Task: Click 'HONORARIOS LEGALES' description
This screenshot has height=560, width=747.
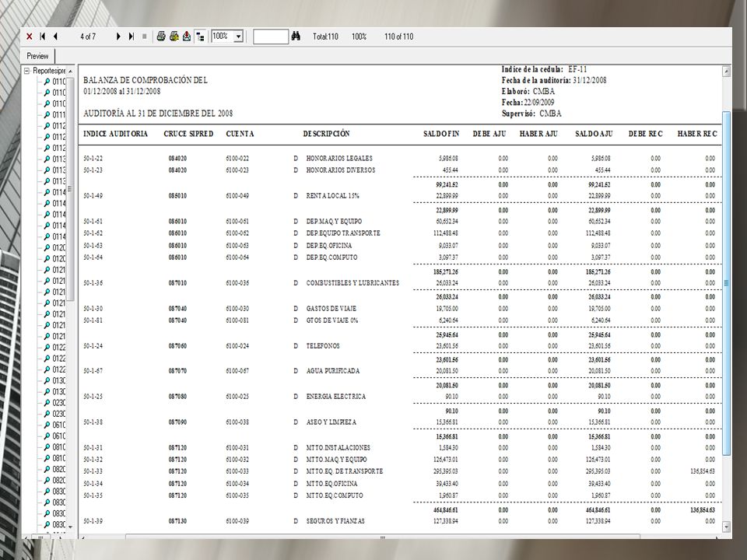Action: (339, 158)
